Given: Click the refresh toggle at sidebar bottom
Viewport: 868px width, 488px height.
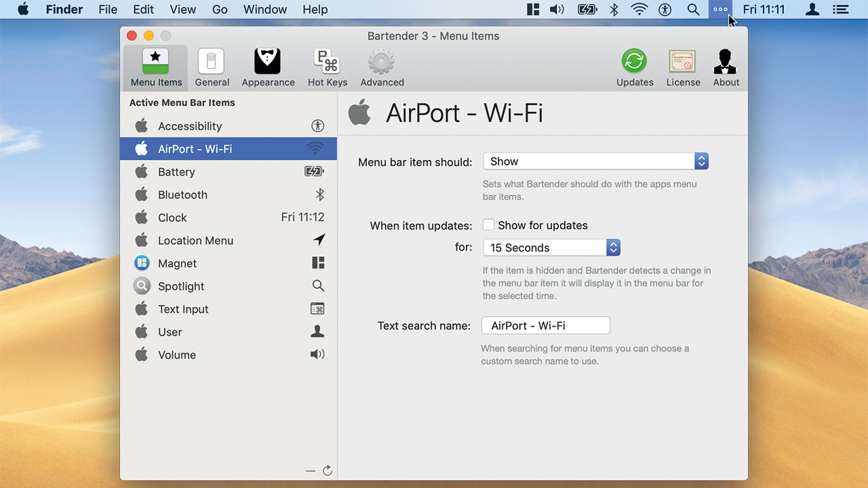Looking at the screenshot, I should click(328, 470).
